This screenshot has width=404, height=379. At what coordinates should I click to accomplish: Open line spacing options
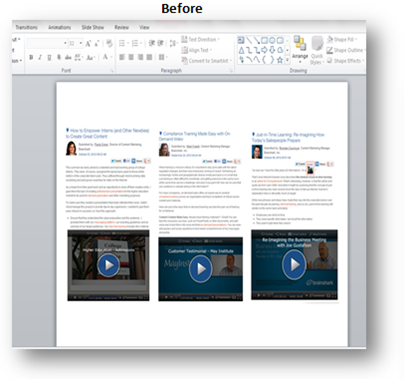click(173, 43)
